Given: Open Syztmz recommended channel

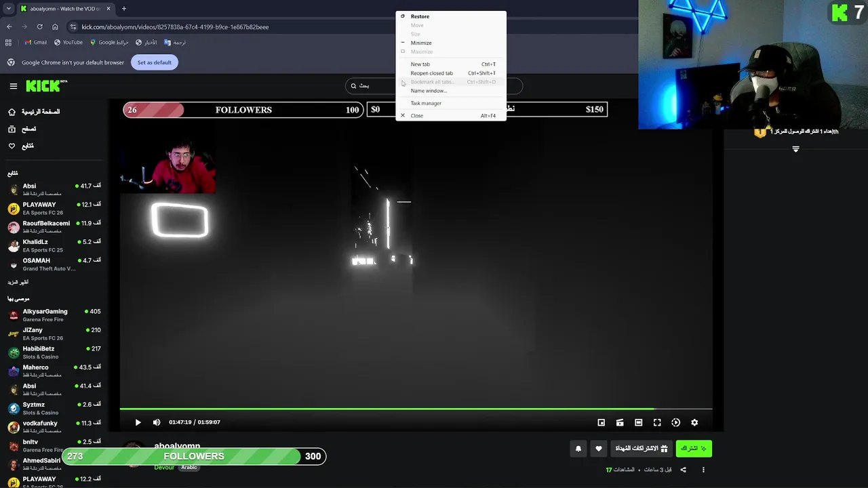Looking at the screenshot, I should point(54,408).
